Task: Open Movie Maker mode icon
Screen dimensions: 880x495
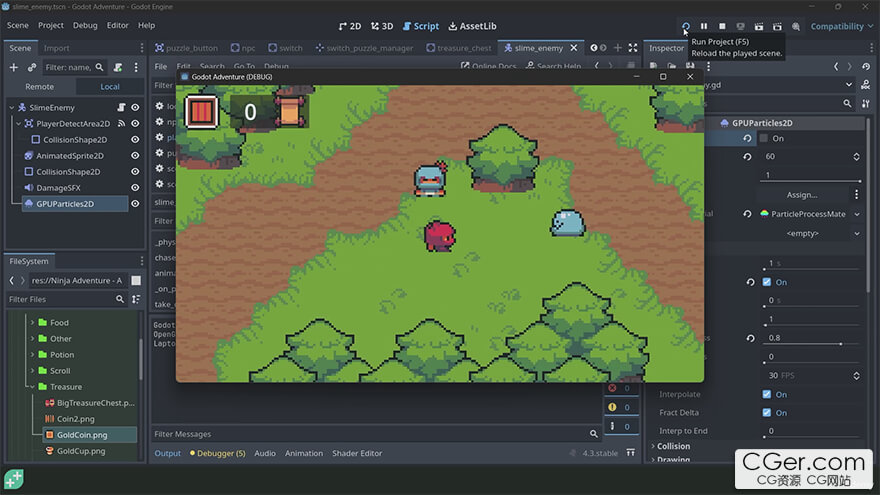Action: 796,26
